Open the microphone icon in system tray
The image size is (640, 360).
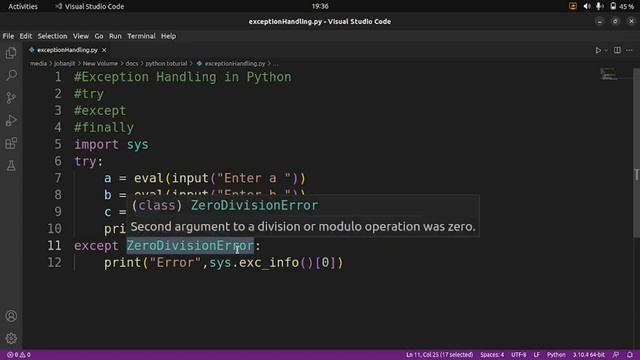[599, 7]
